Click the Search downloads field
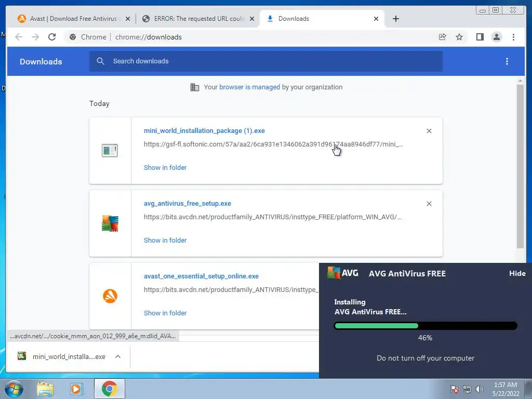Image resolution: width=532 pixels, height=399 pixels. click(265, 61)
